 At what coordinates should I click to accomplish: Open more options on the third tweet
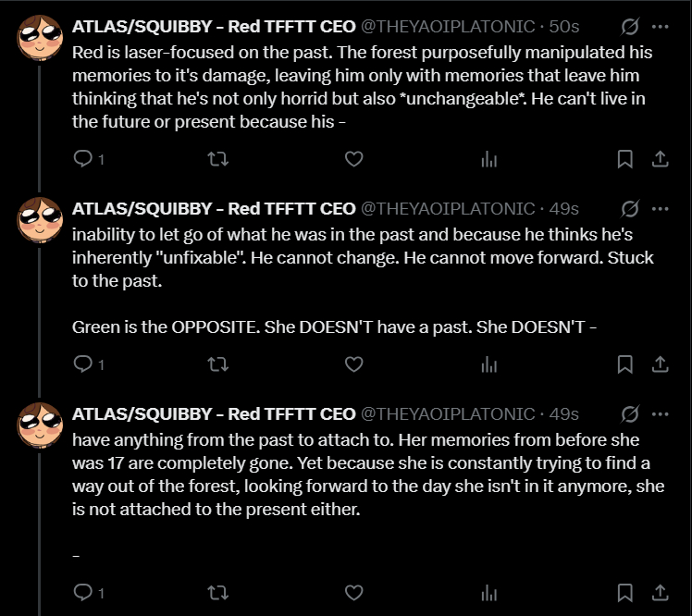pyautogui.click(x=660, y=413)
